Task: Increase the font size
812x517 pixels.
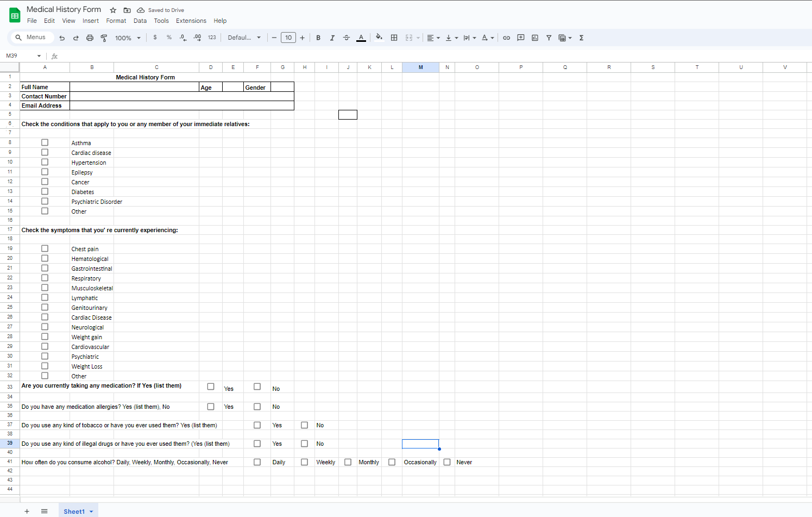Action: (303, 38)
